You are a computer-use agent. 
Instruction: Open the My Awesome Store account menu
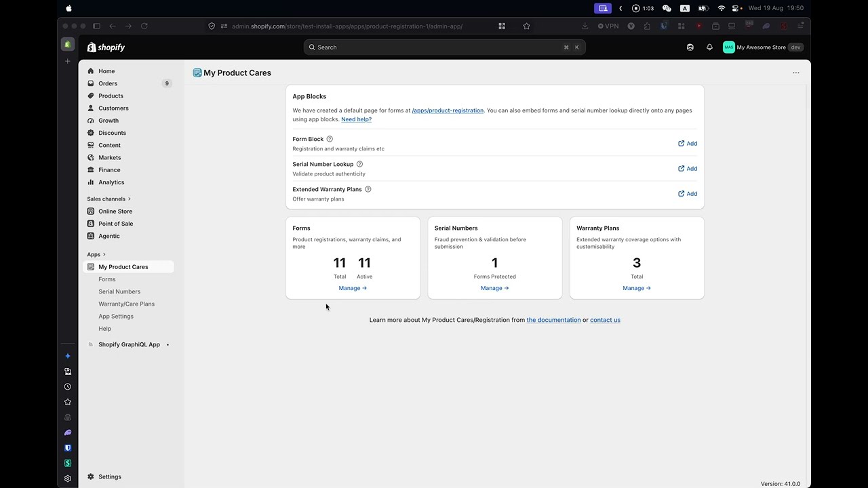point(763,47)
